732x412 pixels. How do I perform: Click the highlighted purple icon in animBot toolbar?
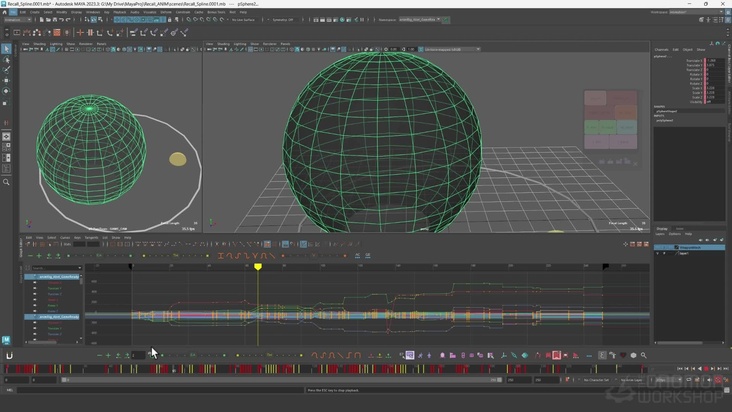click(x=409, y=356)
